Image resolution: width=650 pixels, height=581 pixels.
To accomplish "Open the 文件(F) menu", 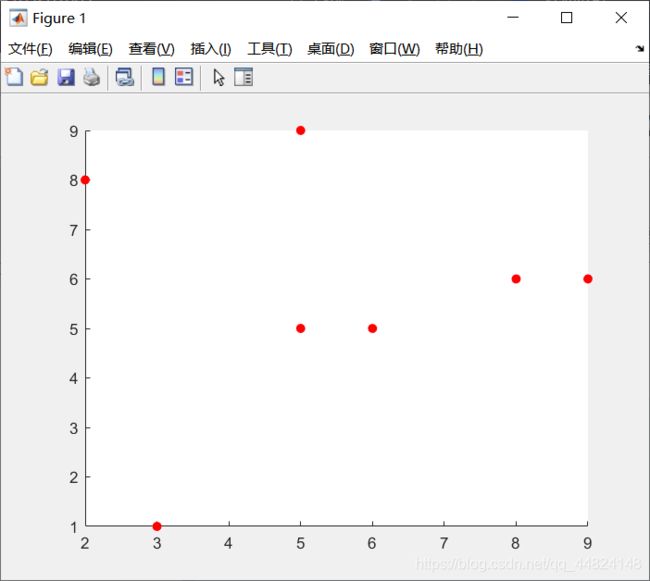I will click(x=30, y=49).
